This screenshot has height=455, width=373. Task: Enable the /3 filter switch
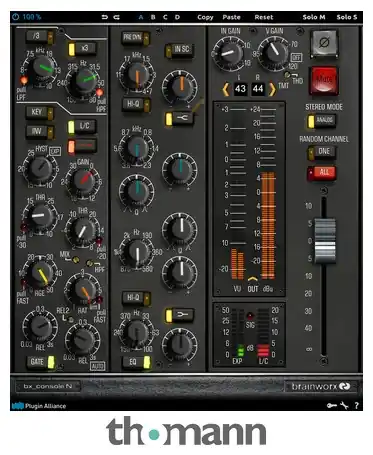[x=40, y=37]
